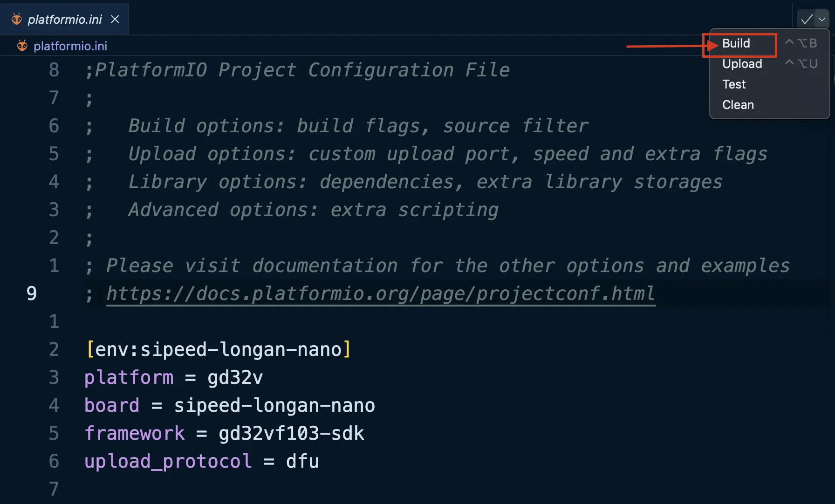Open the docs.platformio.org projectconf link
Screen dimensions: 835x504
[x=381, y=294]
